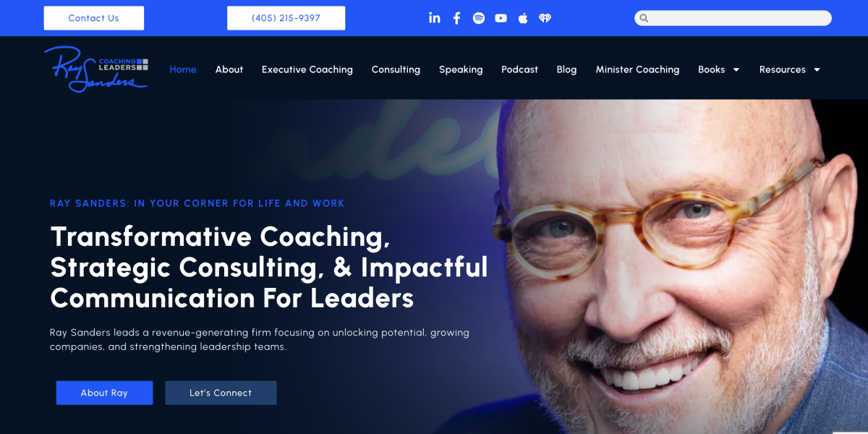Call the (405) 215-9397 phone button
Screen dimensions: 868x434
click(286, 18)
